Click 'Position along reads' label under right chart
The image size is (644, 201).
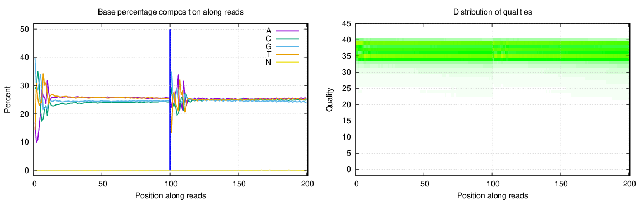tap(493, 195)
